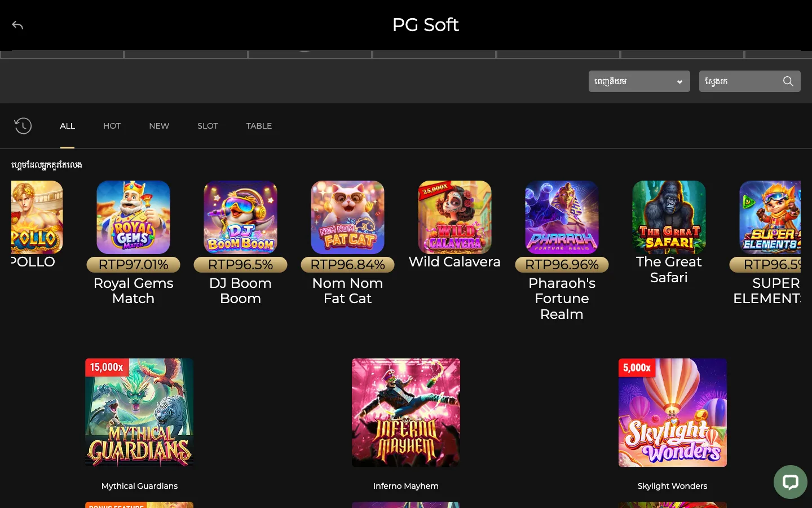Click the Wild Calavera title text

(454, 262)
